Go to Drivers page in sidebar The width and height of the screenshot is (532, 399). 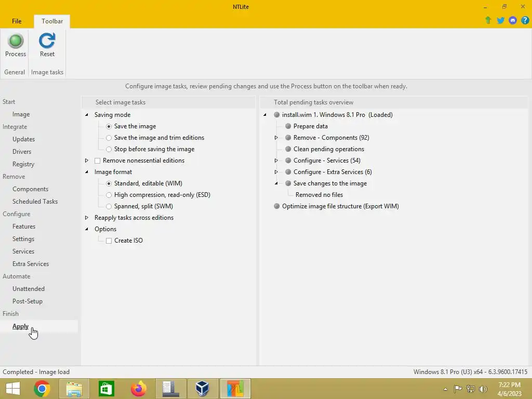tap(22, 152)
